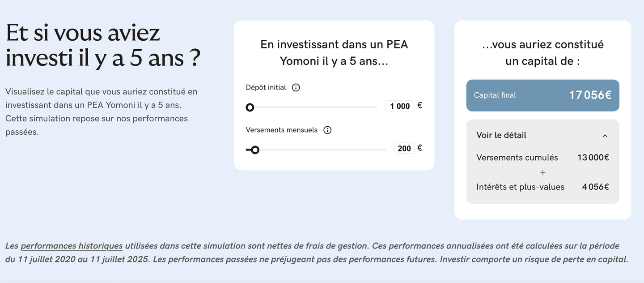The height and width of the screenshot is (283, 644).
Task: Click the Versements mensuels slider handle
Action: point(255,150)
